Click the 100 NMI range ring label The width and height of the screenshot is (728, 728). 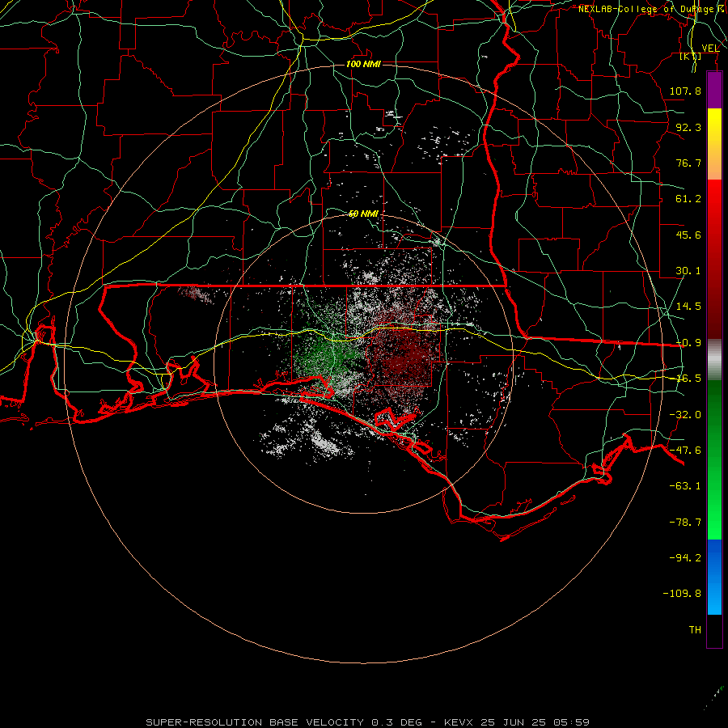(x=363, y=64)
